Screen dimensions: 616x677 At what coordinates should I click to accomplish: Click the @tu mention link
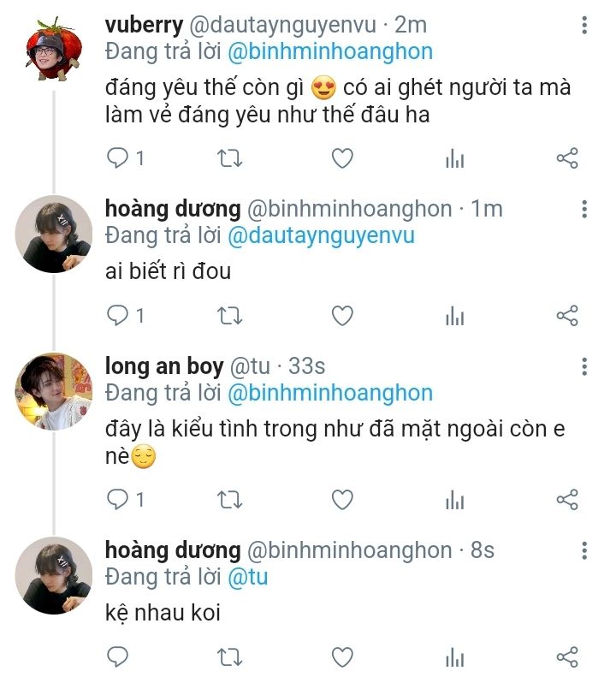point(247,577)
